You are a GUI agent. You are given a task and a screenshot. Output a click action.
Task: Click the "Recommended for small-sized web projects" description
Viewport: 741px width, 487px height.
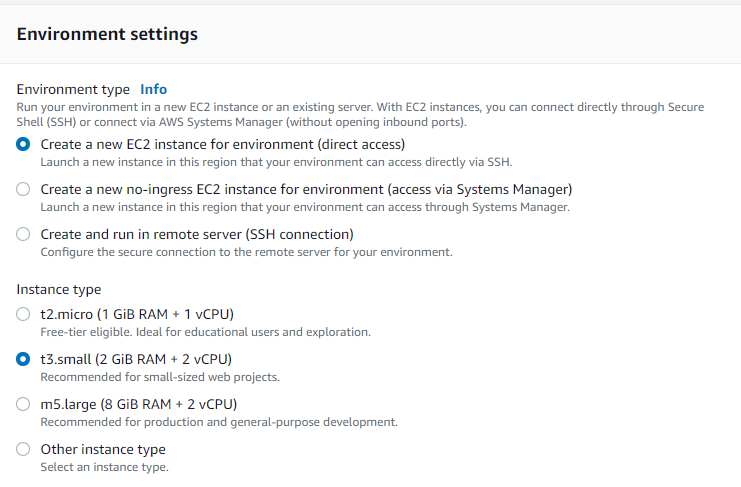point(160,377)
